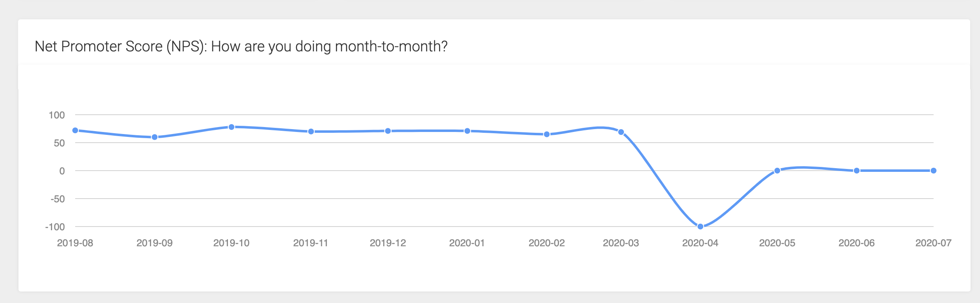Click the 2019-12 data point on chart

coord(388,131)
